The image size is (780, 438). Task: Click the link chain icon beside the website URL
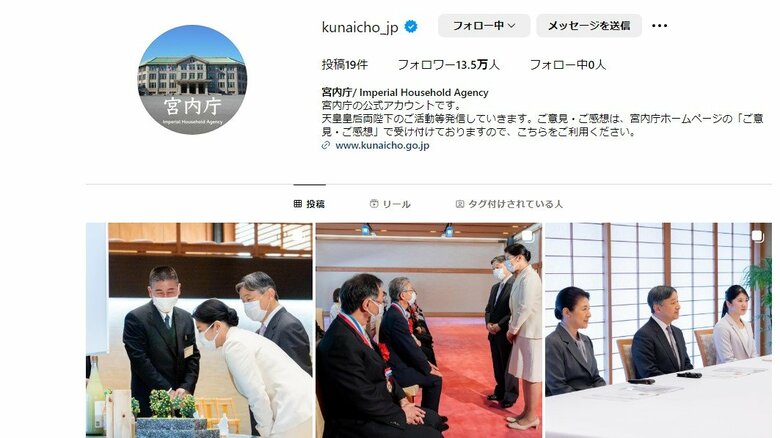coord(326,145)
